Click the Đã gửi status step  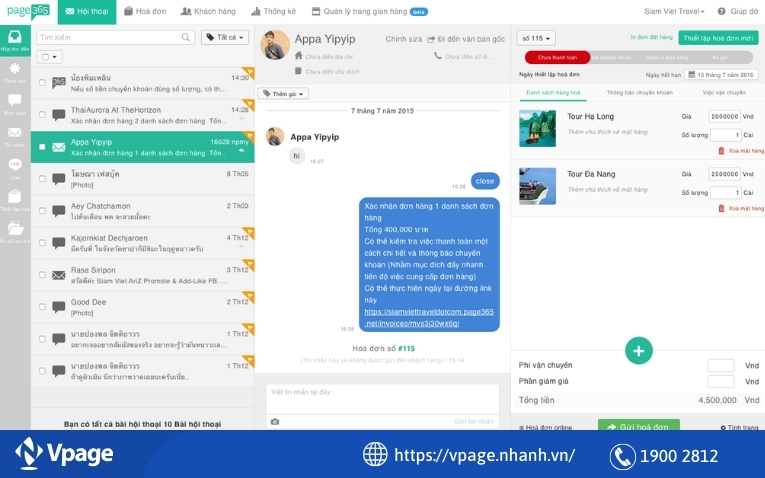(720, 58)
